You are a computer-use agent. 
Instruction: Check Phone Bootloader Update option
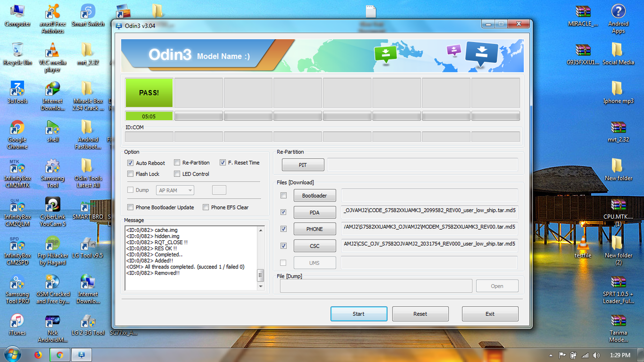(x=130, y=207)
